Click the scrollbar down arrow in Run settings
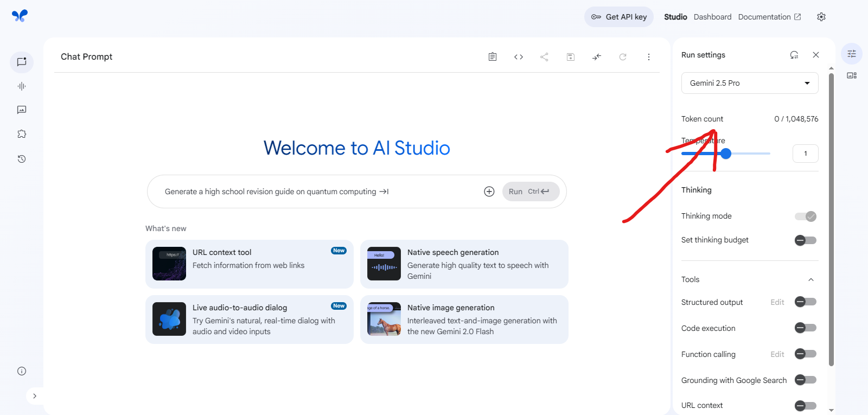Viewport: 868px width, 415px height. [x=831, y=411]
